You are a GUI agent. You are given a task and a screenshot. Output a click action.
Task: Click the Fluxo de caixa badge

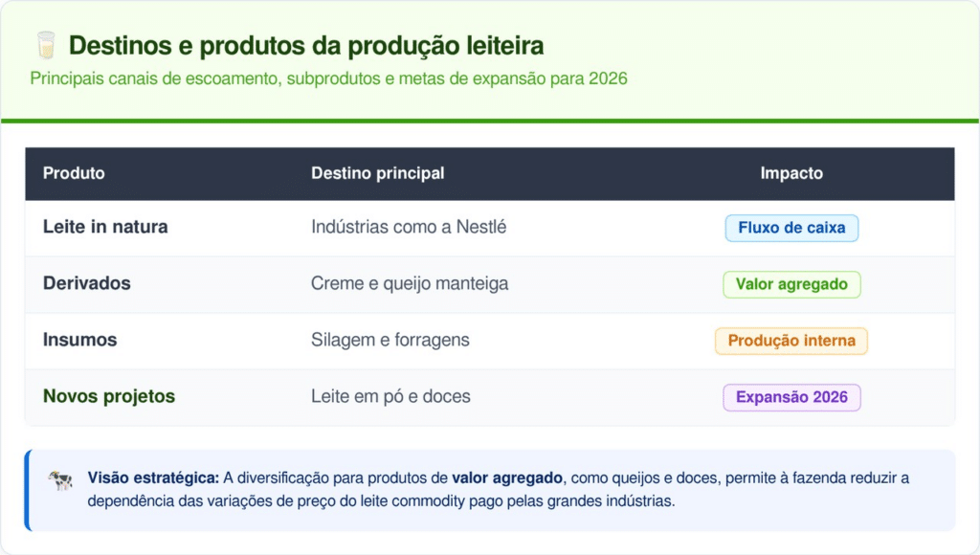point(791,228)
